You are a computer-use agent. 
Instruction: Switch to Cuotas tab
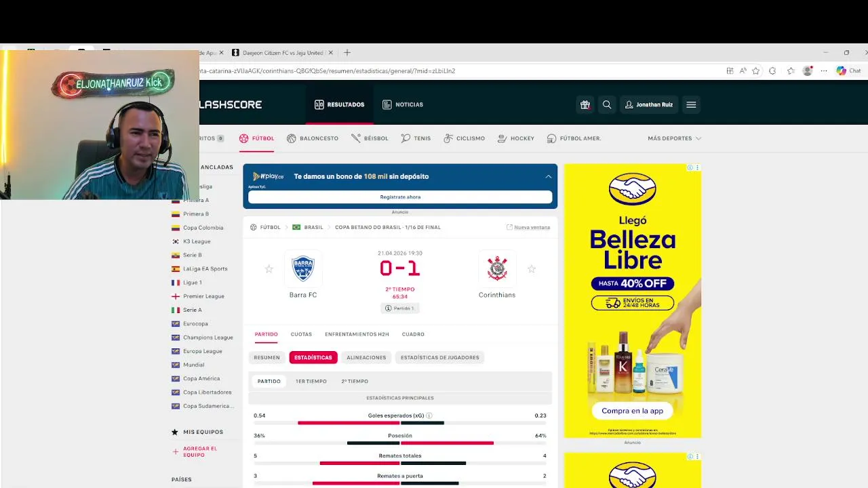[x=301, y=334]
